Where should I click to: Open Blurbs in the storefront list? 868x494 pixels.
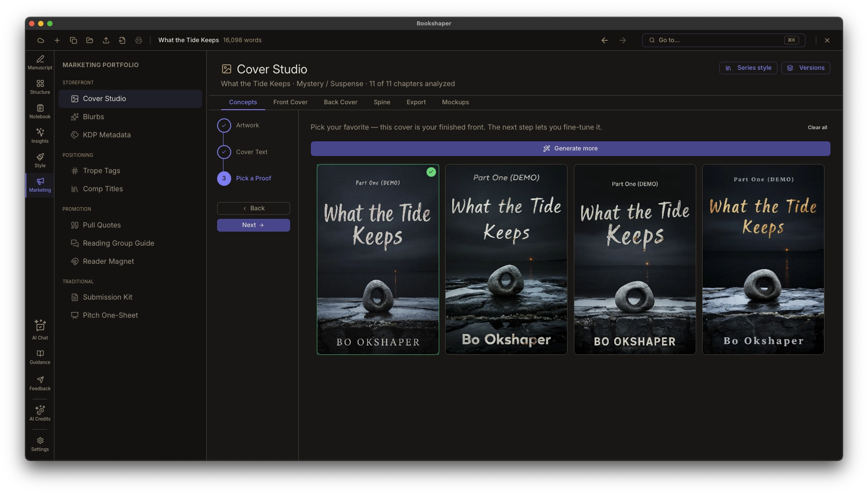pos(130,117)
